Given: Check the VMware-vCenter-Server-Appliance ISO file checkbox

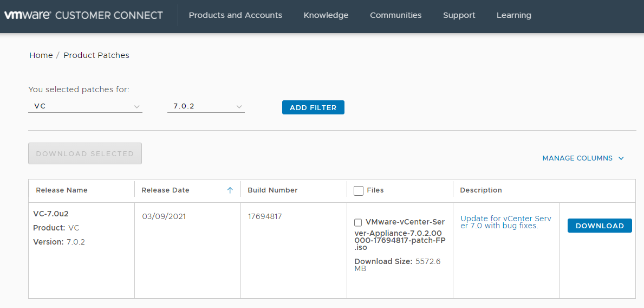Looking at the screenshot, I should click(358, 222).
